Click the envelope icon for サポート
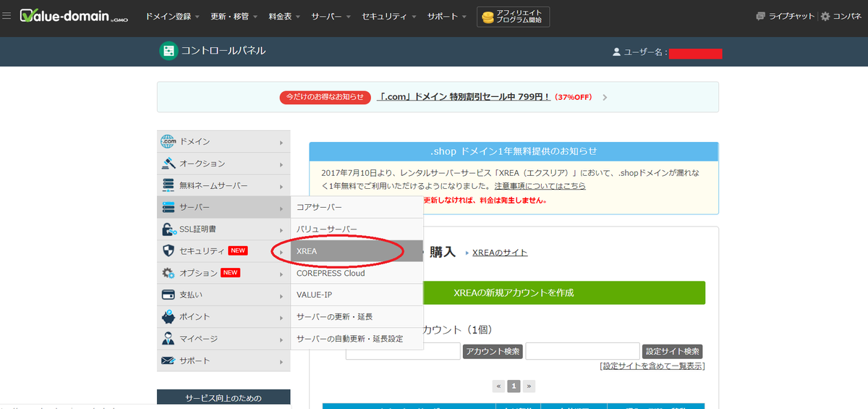Screen dimensions: 868x409 [x=168, y=360]
